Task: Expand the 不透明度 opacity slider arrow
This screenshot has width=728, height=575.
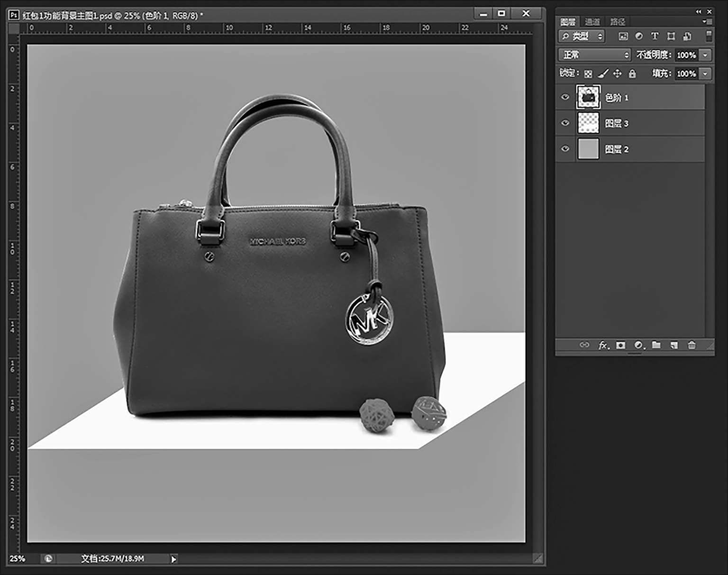Action: coord(705,55)
